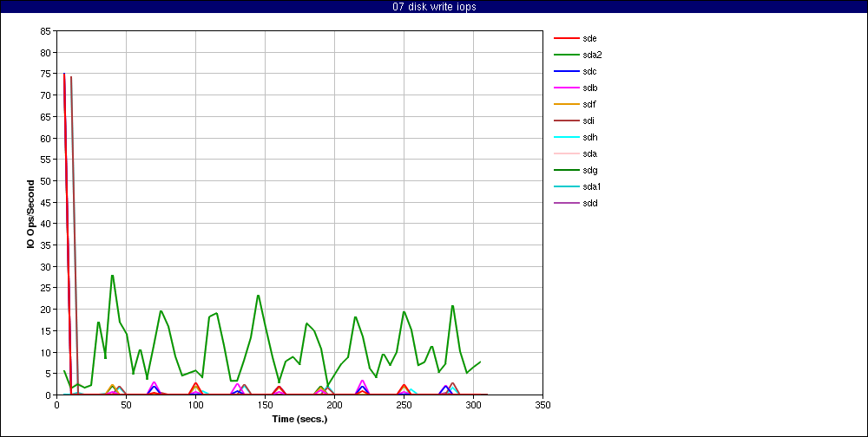
Task: Click the 350 x-axis tick label
Action: 543,405
